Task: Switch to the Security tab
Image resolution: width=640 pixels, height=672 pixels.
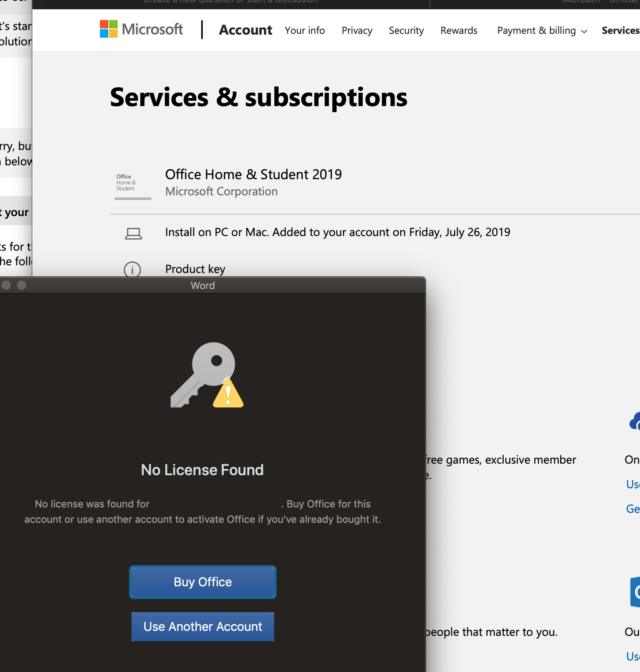Action: coord(406,30)
